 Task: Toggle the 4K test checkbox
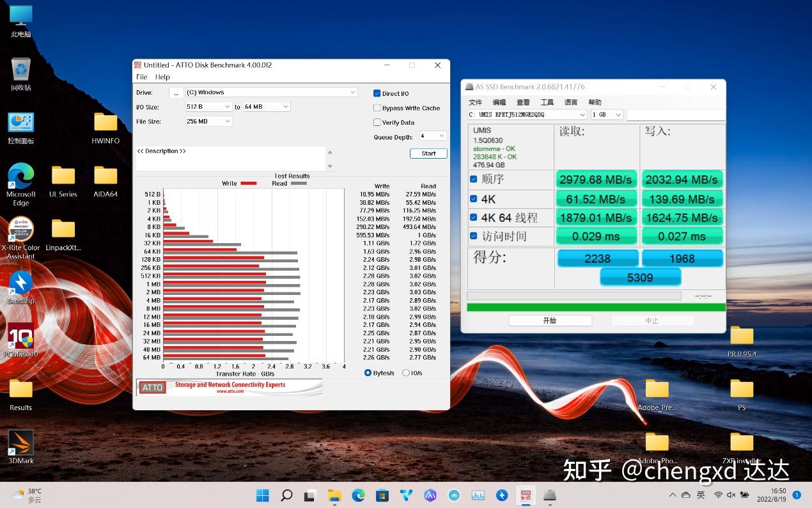[x=474, y=199]
